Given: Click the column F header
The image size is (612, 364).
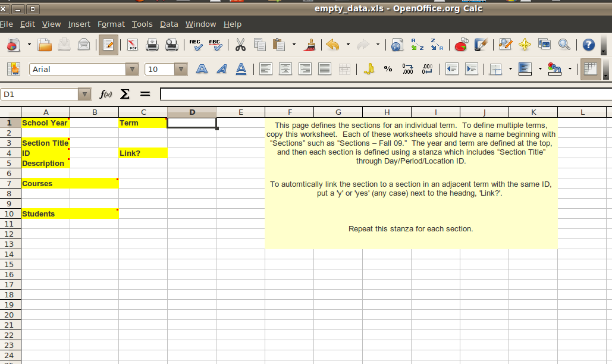Looking at the screenshot, I should tap(290, 112).
